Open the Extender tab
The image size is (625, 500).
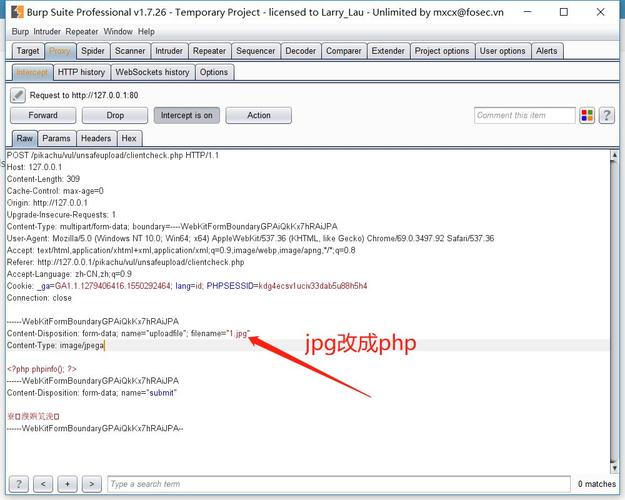pos(388,51)
